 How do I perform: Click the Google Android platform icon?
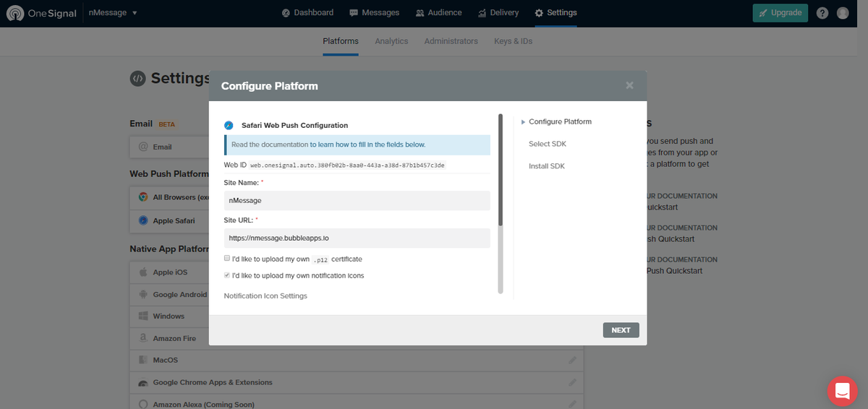[143, 294]
